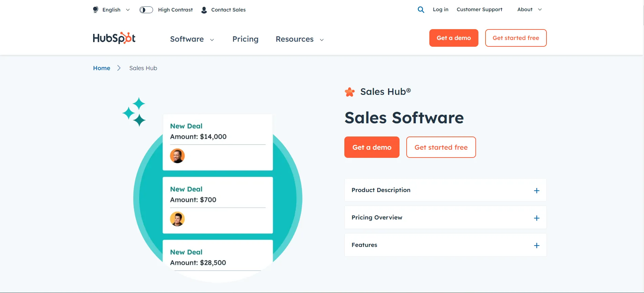Click Contact Sales link
Image resolution: width=644 pixels, height=293 pixels.
tap(229, 10)
